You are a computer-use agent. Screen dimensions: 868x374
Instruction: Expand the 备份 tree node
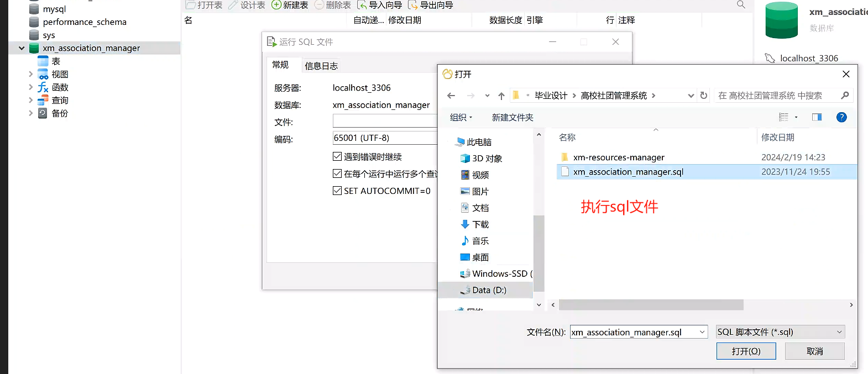click(x=31, y=113)
